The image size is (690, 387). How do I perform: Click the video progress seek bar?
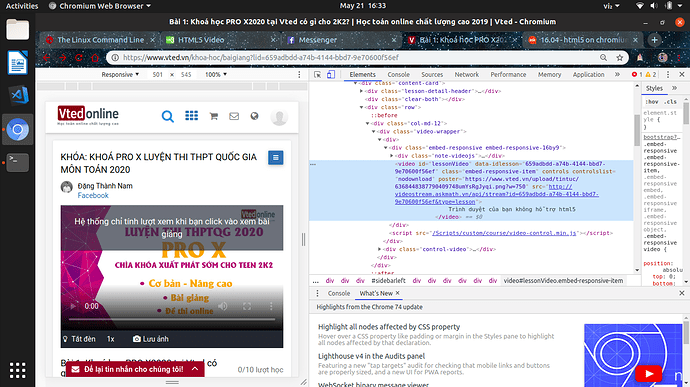[172, 319]
